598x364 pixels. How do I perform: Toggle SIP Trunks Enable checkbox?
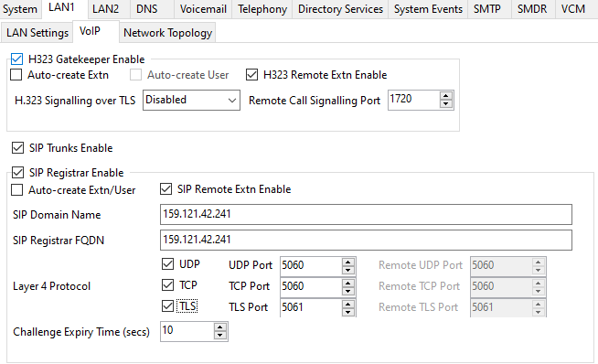click(17, 147)
